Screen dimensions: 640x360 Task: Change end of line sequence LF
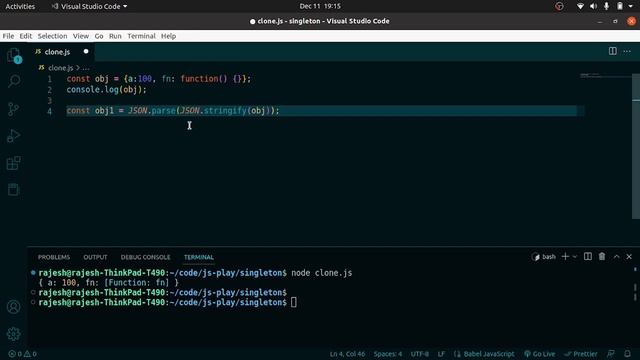(x=441, y=354)
